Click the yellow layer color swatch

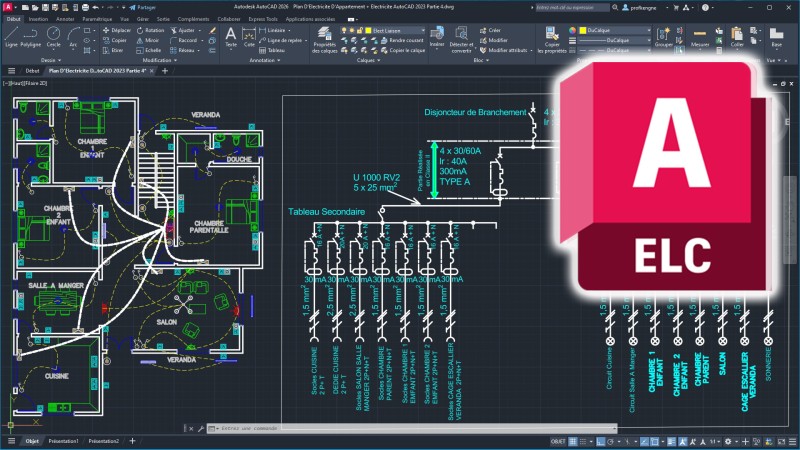tap(368, 31)
